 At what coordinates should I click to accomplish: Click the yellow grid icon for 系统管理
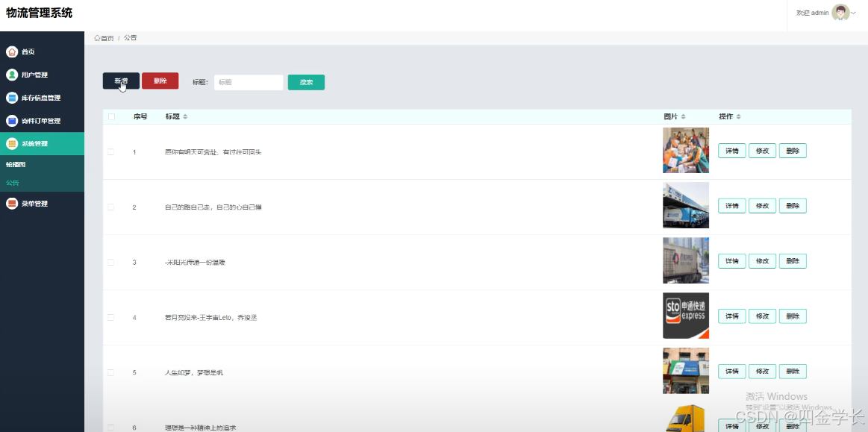[x=12, y=144]
